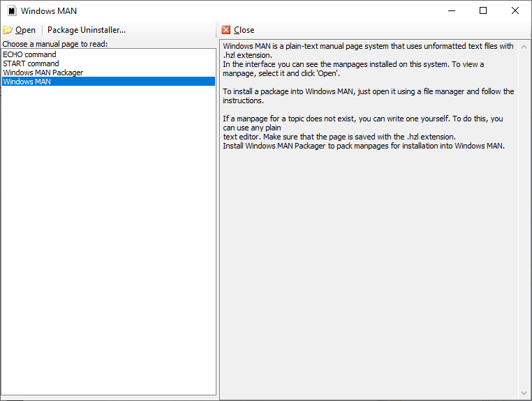532x401 pixels.
Task: Select the highlighted Windows MAN entry
Action: pyautogui.click(x=109, y=82)
